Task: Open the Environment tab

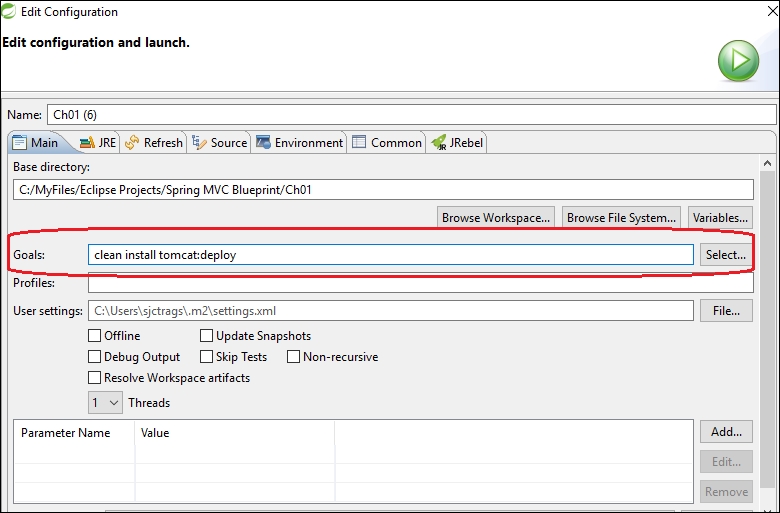Action: 299,143
